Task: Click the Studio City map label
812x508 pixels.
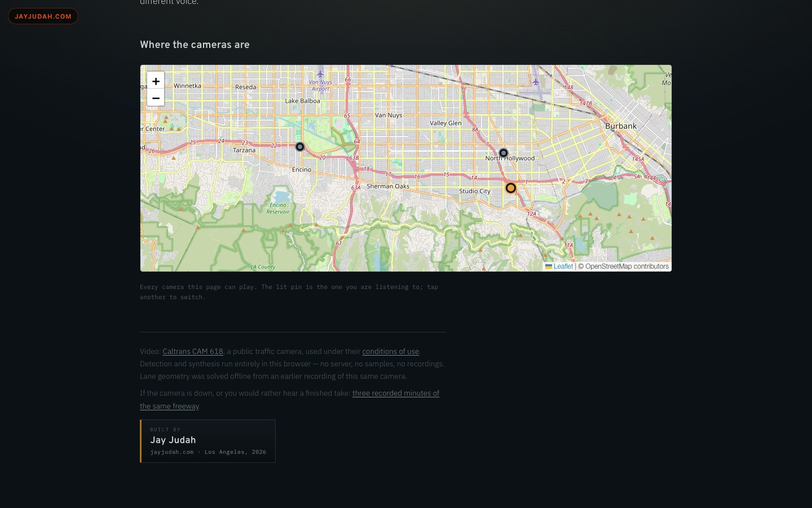Action: point(475,191)
